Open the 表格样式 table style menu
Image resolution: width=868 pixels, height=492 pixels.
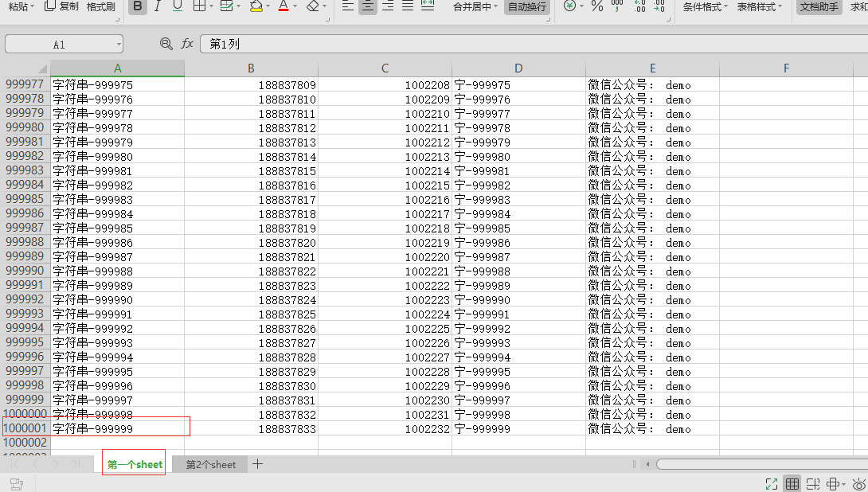(x=760, y=7)
